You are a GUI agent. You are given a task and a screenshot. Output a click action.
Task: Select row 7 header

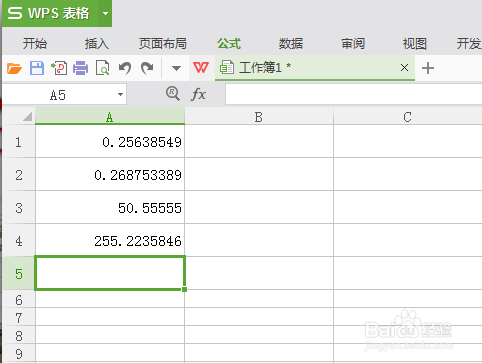19,317
